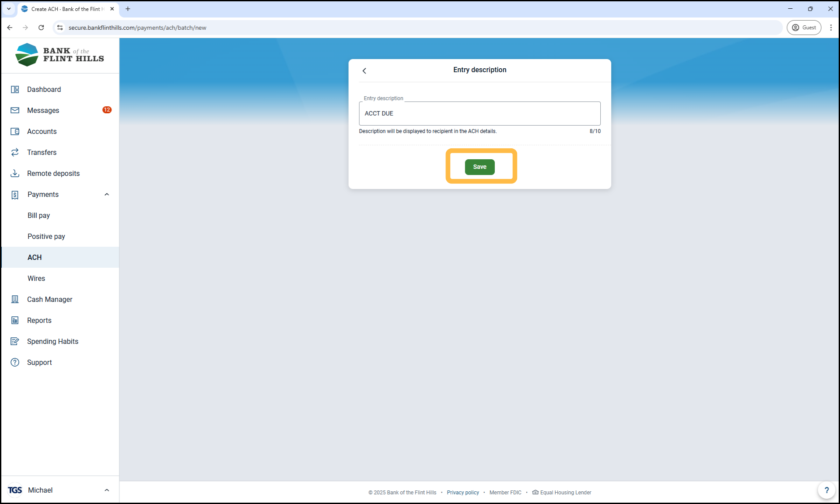Open the browser tab search dropdown
This screenshot has width=840, height=504.
tap(9, 9)
